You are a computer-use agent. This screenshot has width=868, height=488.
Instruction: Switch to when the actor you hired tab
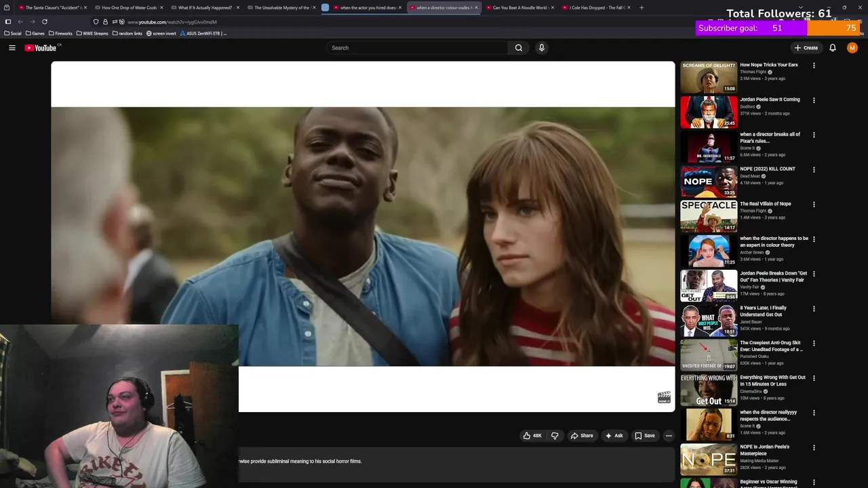(x=367, y=7)
